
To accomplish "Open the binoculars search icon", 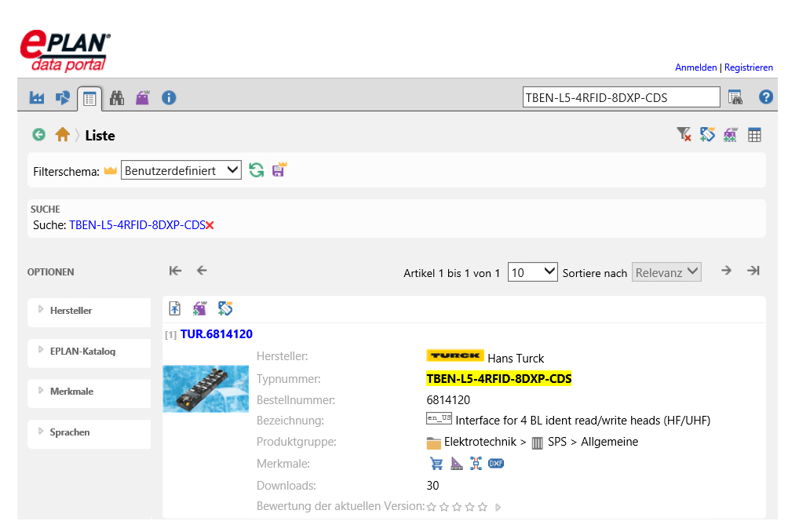I will coord(117,97).
